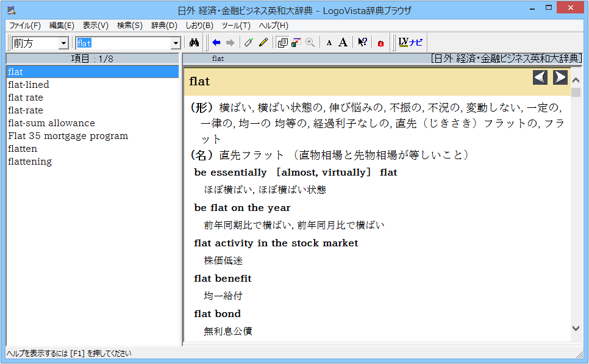Click the binoculars search icon
Screen dimensions: 589x364
point(194,43)
